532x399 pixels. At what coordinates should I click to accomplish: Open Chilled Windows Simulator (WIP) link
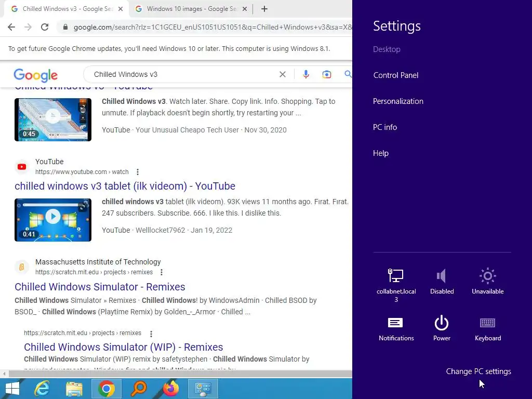point(124,347)
